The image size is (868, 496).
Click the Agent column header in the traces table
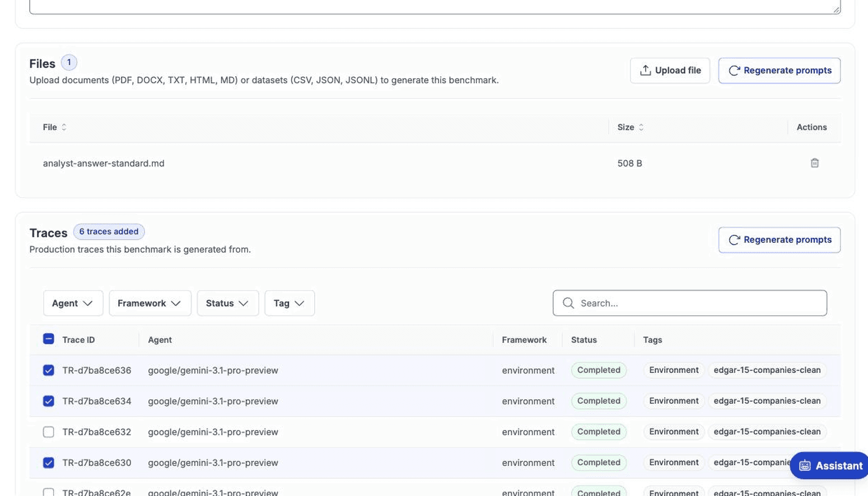160,340
